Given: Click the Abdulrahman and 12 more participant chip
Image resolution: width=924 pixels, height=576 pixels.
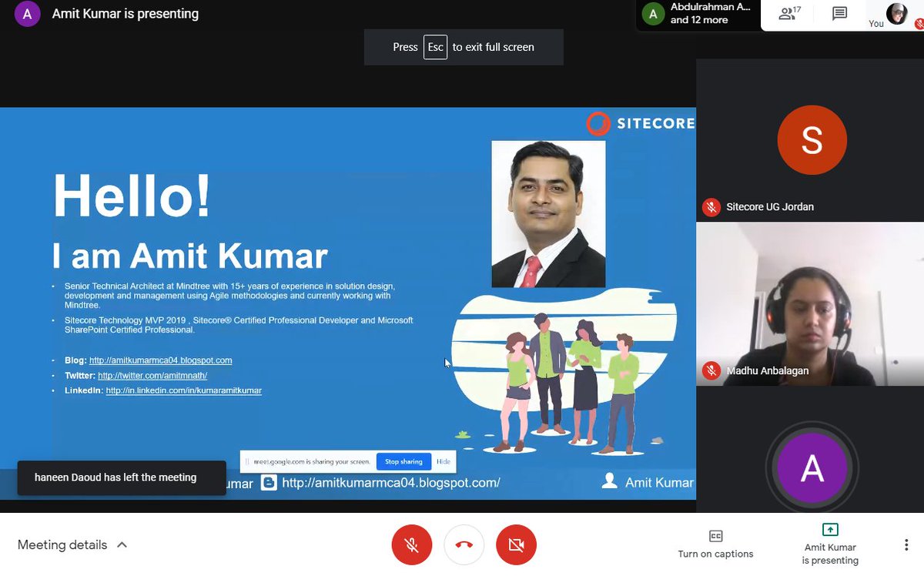Looking at the screenshot, I should pos(698,14).
